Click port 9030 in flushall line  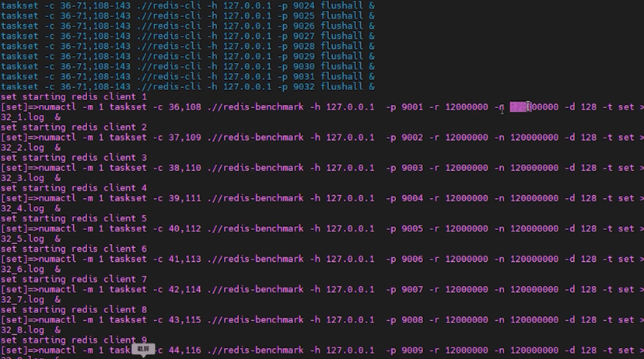point(304,66)
